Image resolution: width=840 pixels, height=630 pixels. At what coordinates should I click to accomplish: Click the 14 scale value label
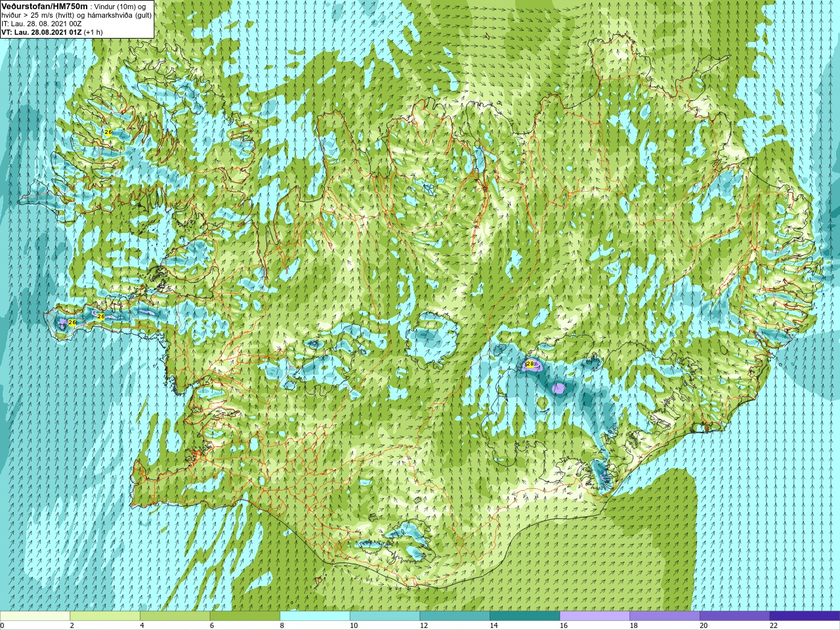493,625
